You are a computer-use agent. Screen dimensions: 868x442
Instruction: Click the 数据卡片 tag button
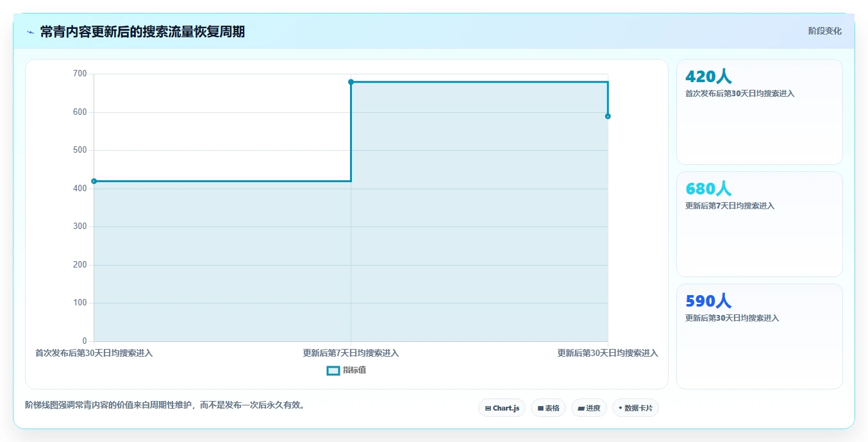click(635, 408)
